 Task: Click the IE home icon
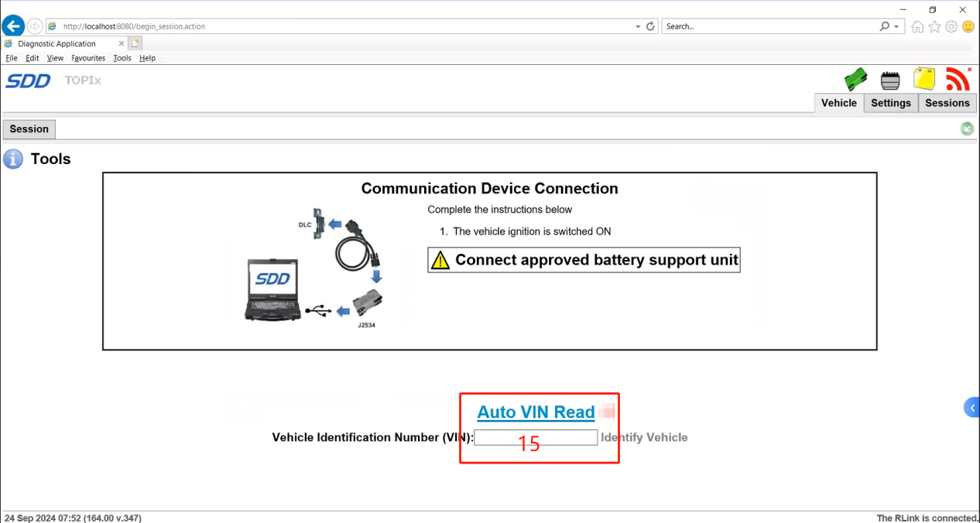pyautogui.click(x=918, y=26)
